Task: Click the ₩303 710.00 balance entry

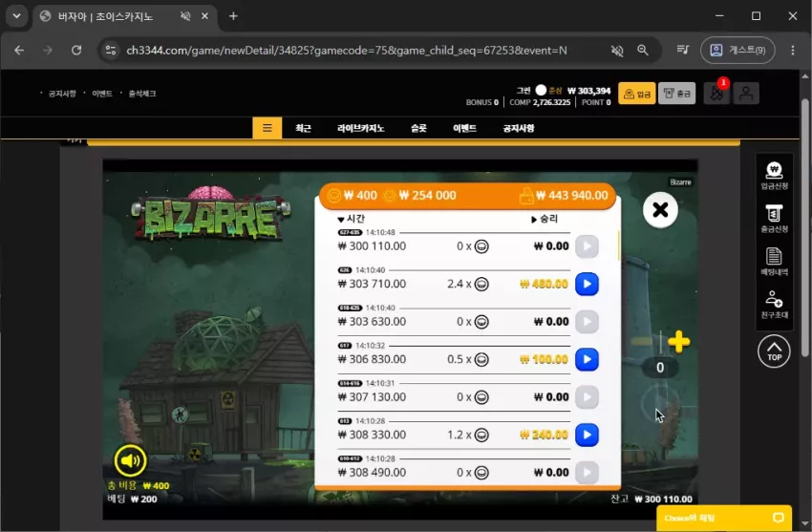Action: [372, 284]
